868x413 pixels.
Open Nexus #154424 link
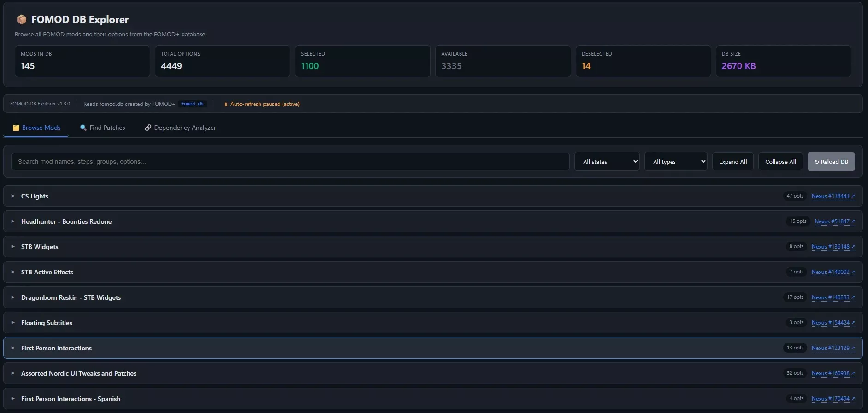pos(833,323)
